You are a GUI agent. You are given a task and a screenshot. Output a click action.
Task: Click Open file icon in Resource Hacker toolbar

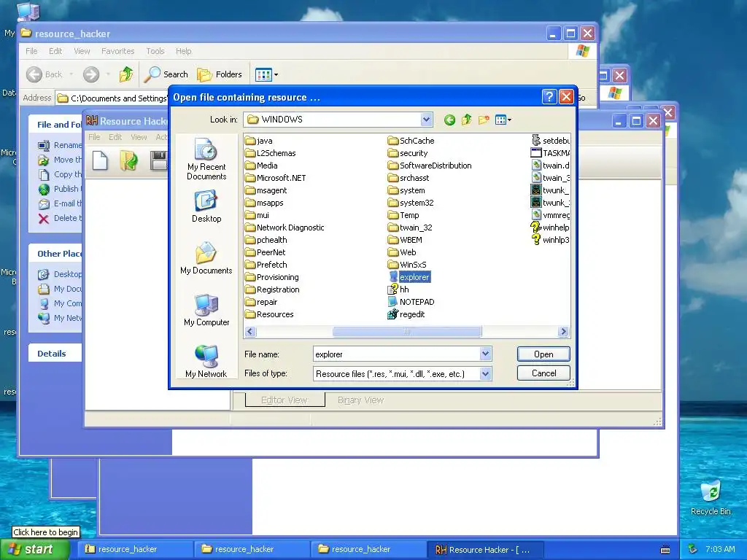[x=128, y=160]
